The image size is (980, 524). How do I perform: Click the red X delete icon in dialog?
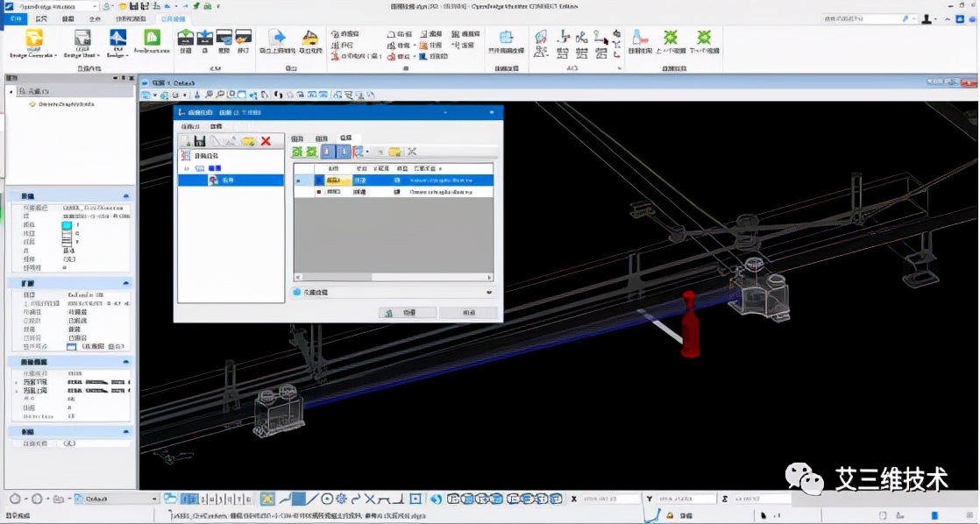point(266,141)
